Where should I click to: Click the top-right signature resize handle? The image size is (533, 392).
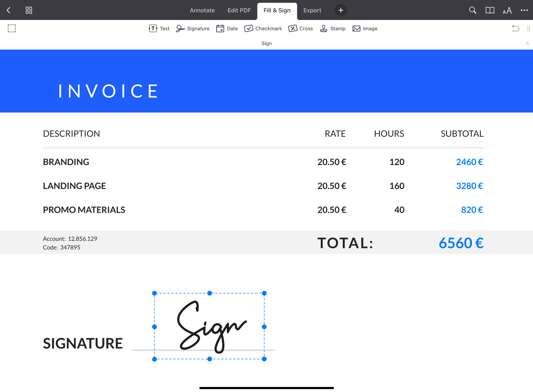point(264,293)
